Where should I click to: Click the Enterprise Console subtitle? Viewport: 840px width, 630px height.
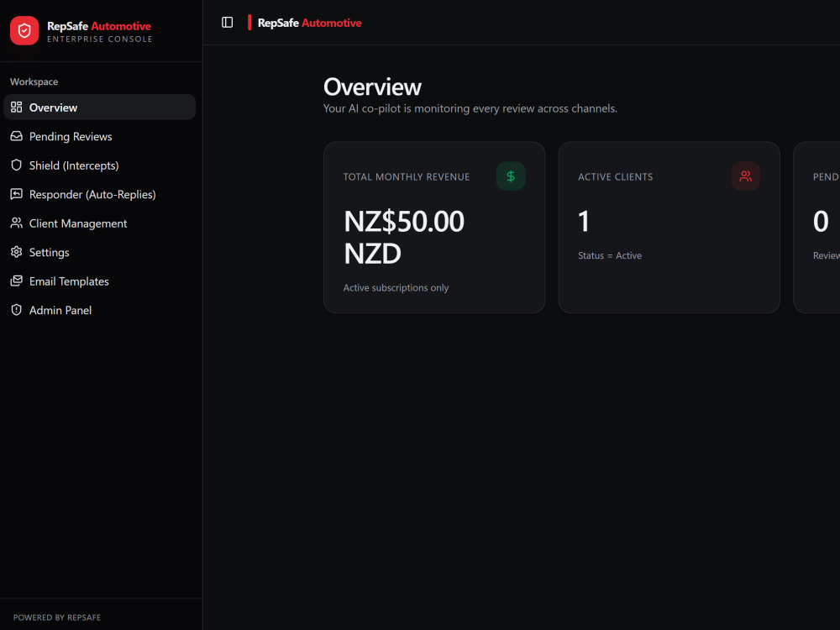[100, 39]
